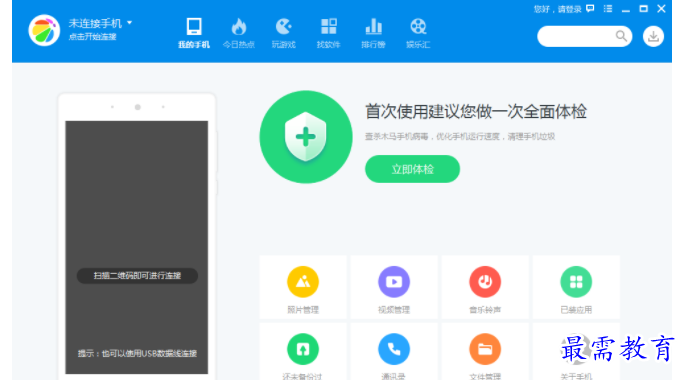Click the colorful app logo
This screenshot has height=380, width=683.
tap(44, 30)
